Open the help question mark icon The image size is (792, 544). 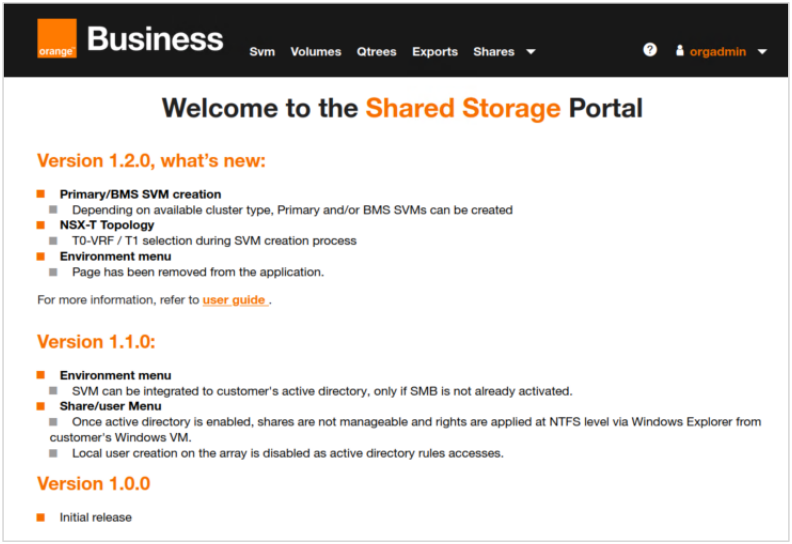pyautogui.click(x=650, y=50)
